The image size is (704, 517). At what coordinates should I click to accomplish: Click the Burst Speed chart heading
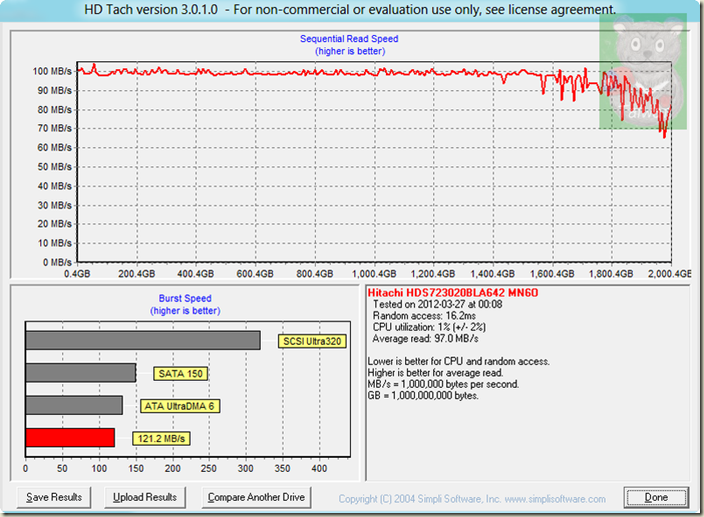pyautogui.click(x=183, y=299)
